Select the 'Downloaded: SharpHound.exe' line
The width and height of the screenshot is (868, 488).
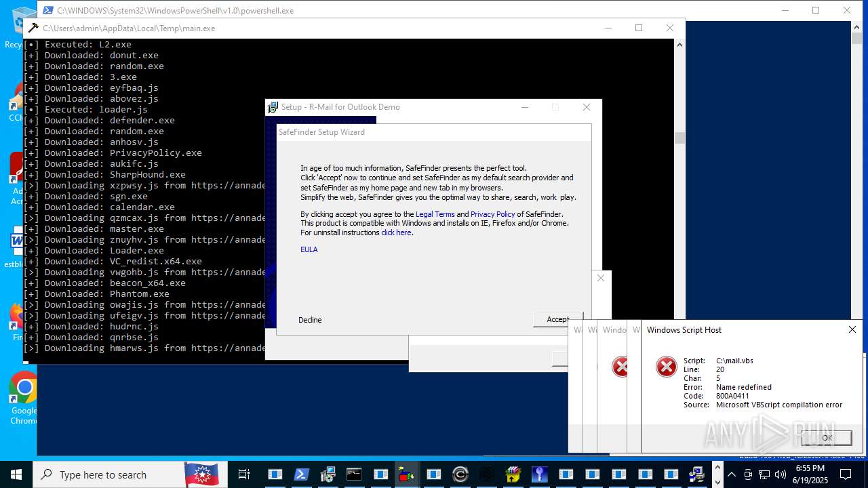[x=104, y=175]
